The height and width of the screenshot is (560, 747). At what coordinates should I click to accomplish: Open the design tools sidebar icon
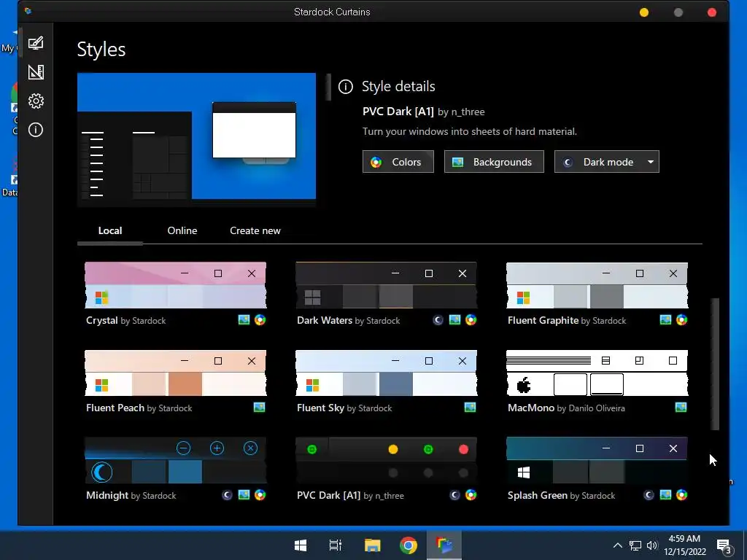pyautogui.click(x=36, y=72)
